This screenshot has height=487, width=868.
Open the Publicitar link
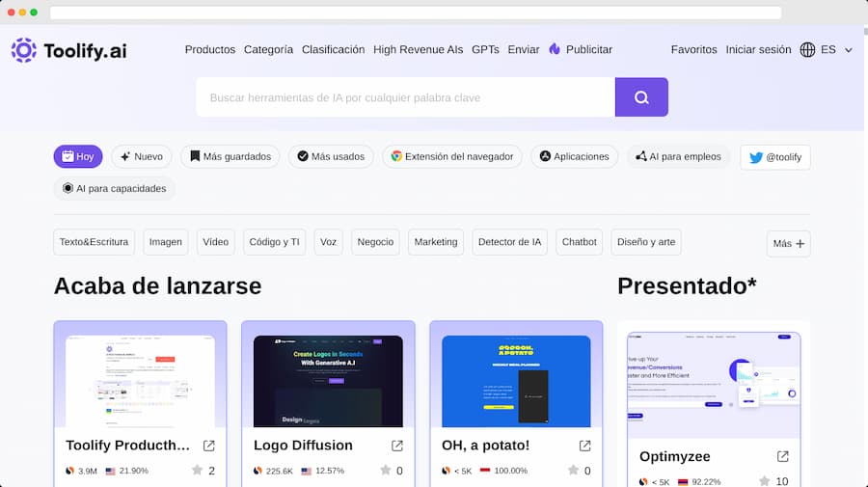(x=589, y=50)
